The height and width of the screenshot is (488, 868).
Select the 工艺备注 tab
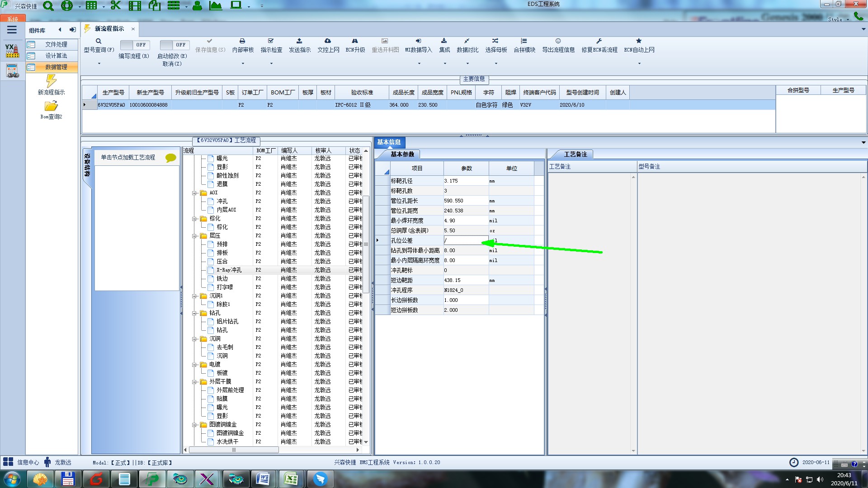pyautogui.click(x=575, y=155)
